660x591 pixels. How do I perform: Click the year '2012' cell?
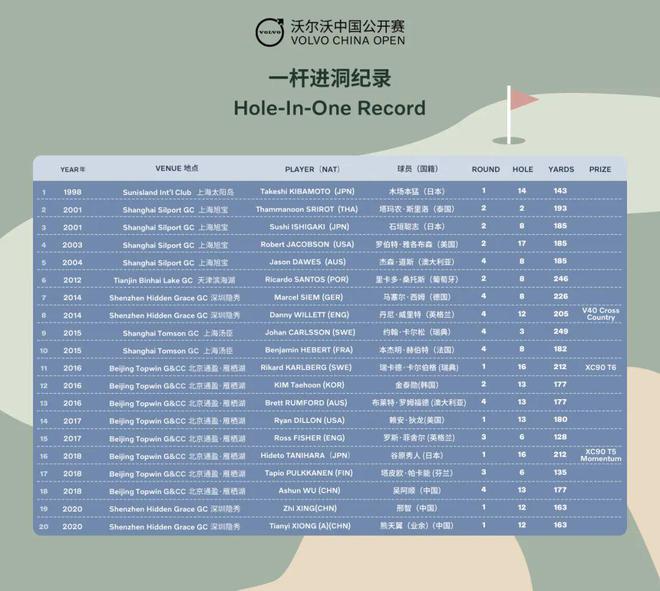72,280
